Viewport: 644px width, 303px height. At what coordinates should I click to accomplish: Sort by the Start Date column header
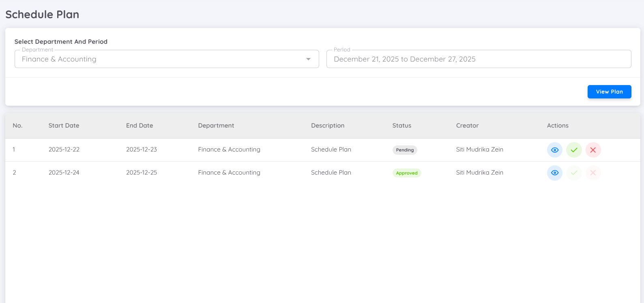tap(64, 126)
